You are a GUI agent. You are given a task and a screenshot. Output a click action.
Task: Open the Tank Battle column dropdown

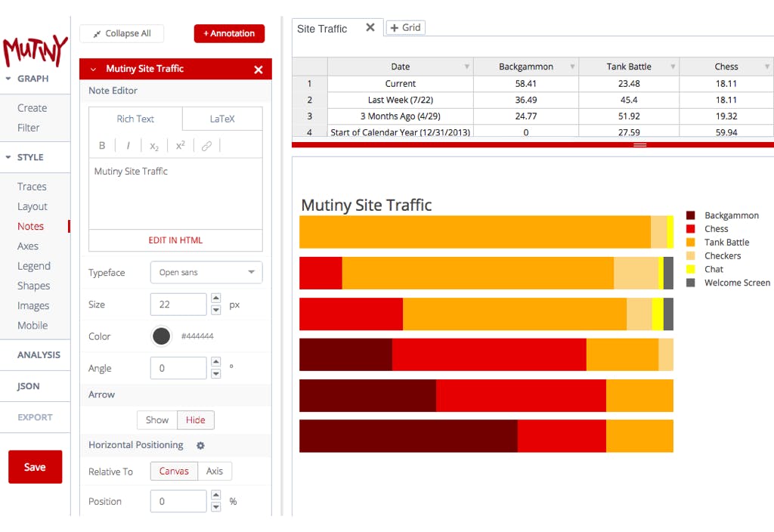click(673, 66)
